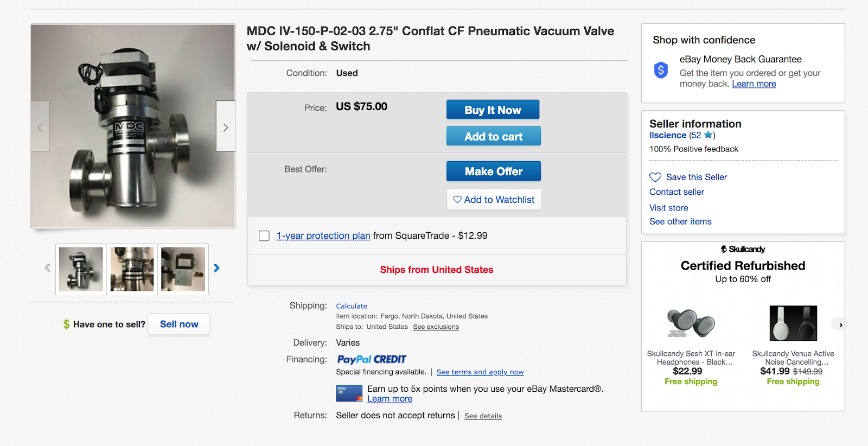Click the Skullcandy logo in the ad
This screenshot has width=868, height=446.
tap(743, 249)
